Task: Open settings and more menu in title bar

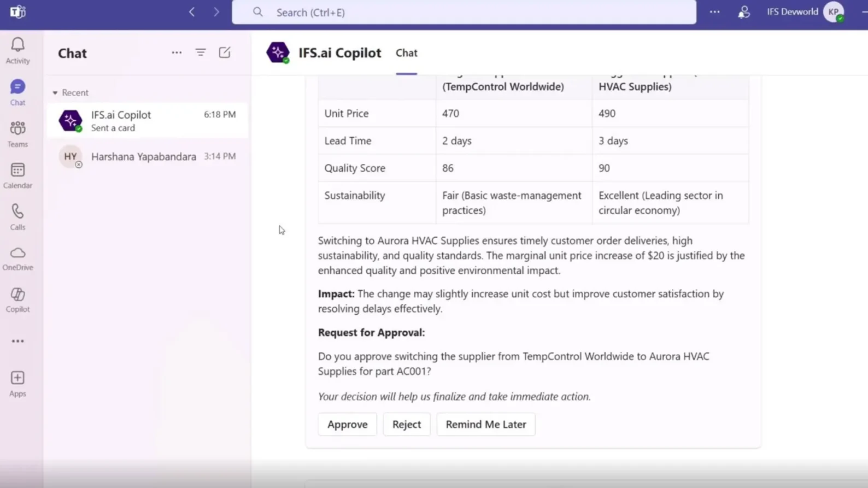Action: tap(714, 12)
